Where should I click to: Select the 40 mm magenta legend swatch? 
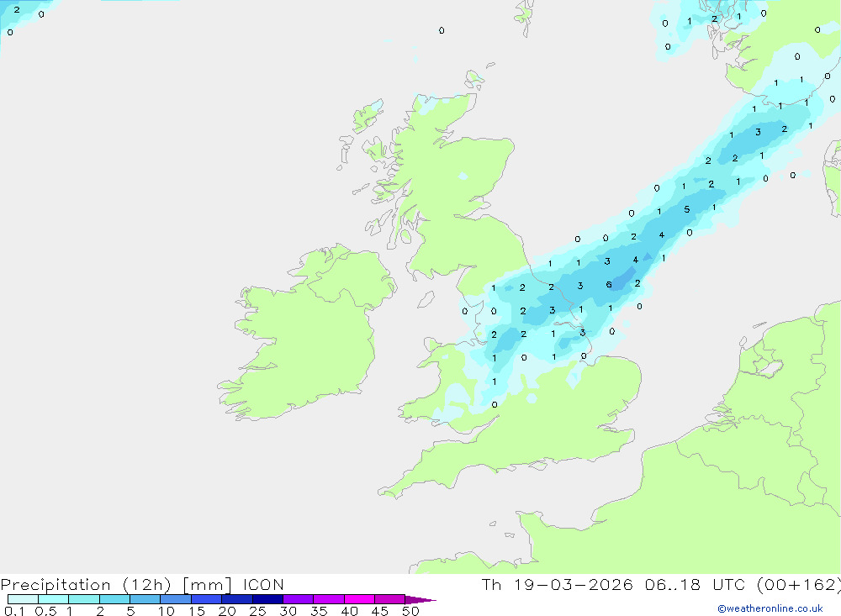pyautogui.click(x=359, y=599)
